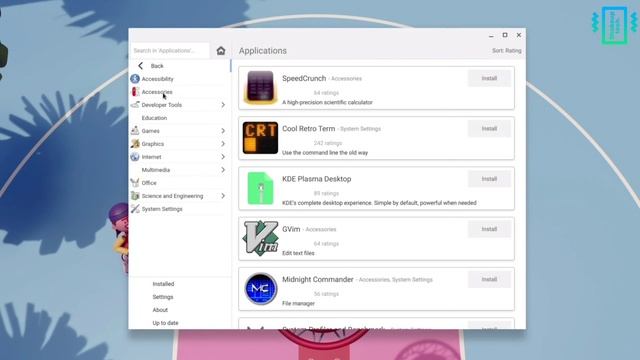
Task: Install Midnight Commander
Action: (x=489, y=280)
